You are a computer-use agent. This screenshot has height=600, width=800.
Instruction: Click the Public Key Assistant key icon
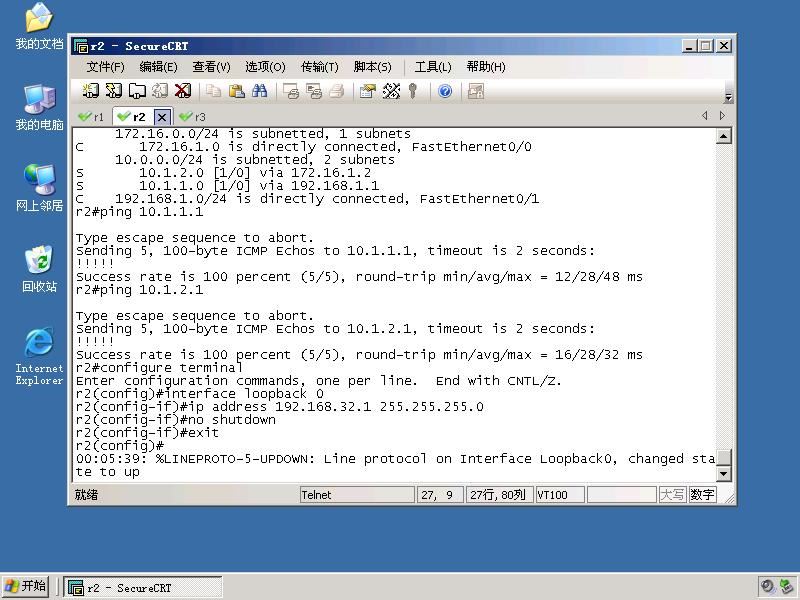click(413, 91)
